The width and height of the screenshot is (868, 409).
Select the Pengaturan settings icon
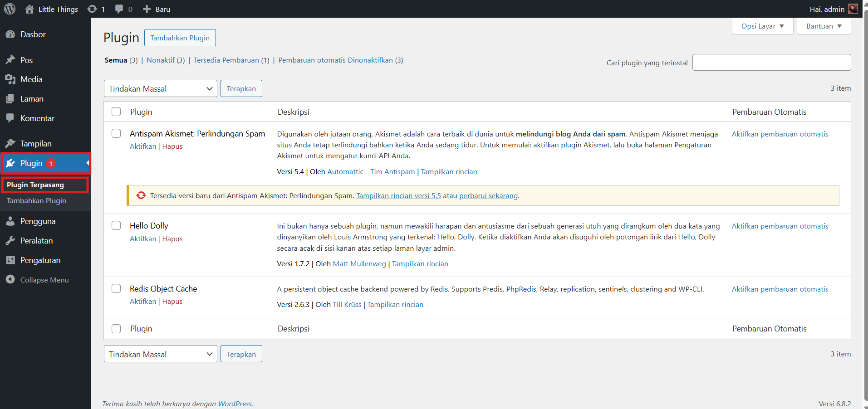(x=11, y=260)
